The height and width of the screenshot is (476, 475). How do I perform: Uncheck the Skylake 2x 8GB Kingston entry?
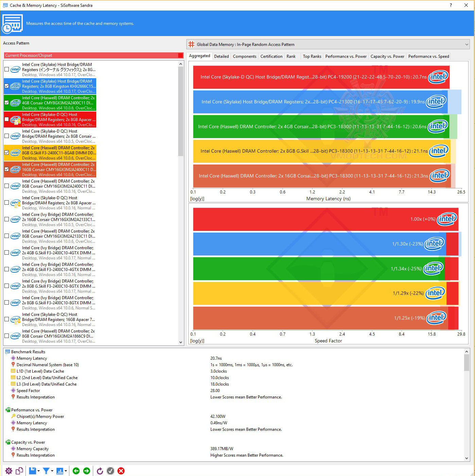6,86
